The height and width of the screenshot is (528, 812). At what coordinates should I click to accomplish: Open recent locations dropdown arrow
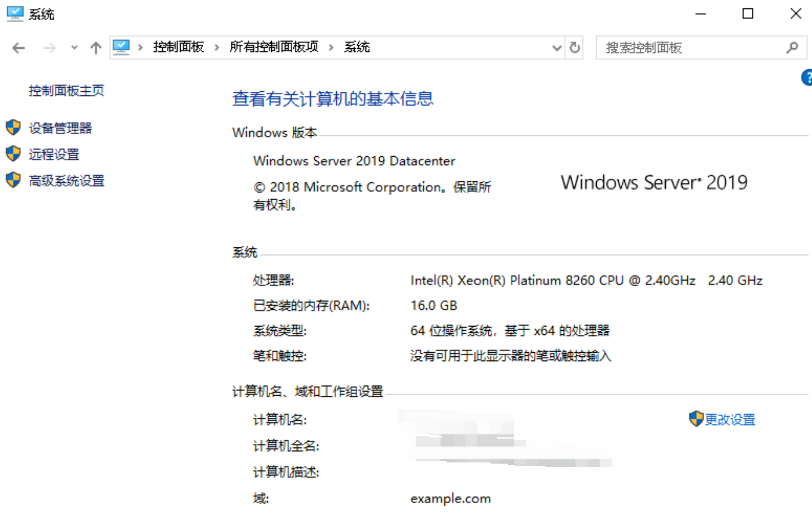click(x=74, y=48)
